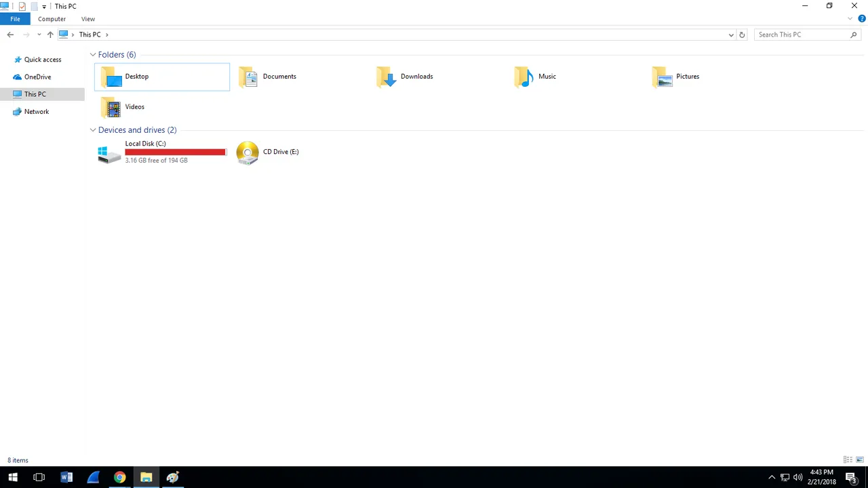Switch to large icons view layout
This screenshot has width=868, height=488.
click(x=859, y=460)
